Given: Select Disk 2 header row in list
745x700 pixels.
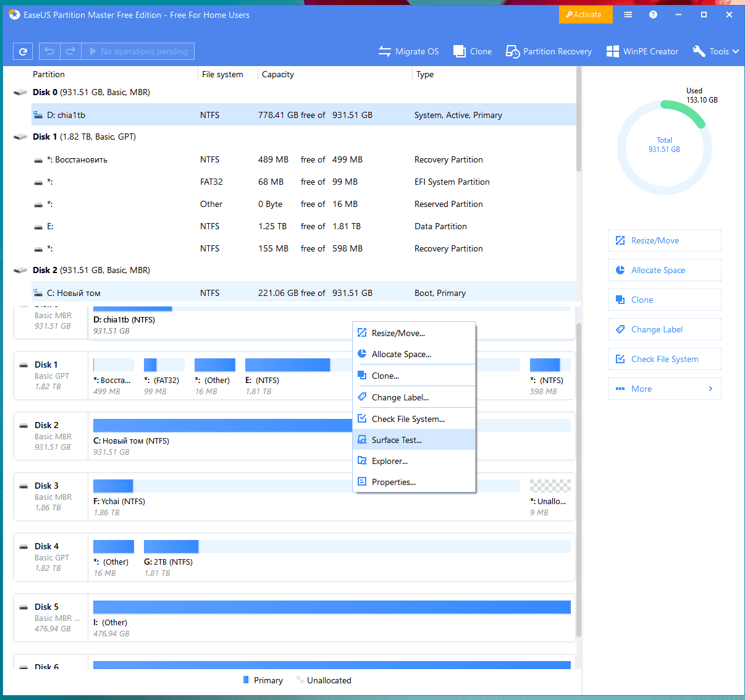Looking at the screenshot, I should [294, 270].
